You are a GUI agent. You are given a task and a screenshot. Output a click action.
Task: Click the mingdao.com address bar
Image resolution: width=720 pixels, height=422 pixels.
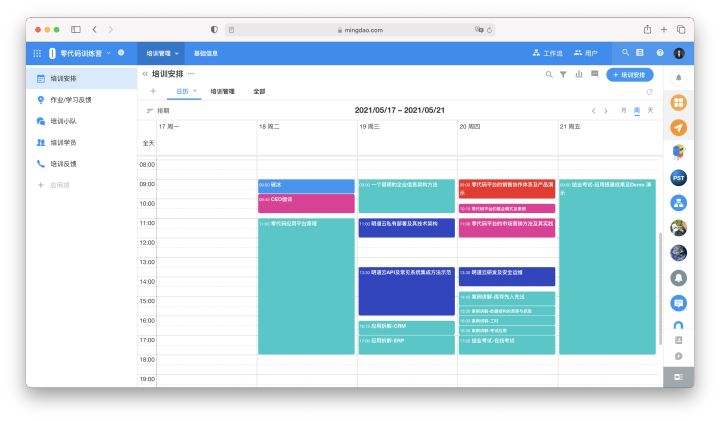pyautogui.click(x=360, y=30)
